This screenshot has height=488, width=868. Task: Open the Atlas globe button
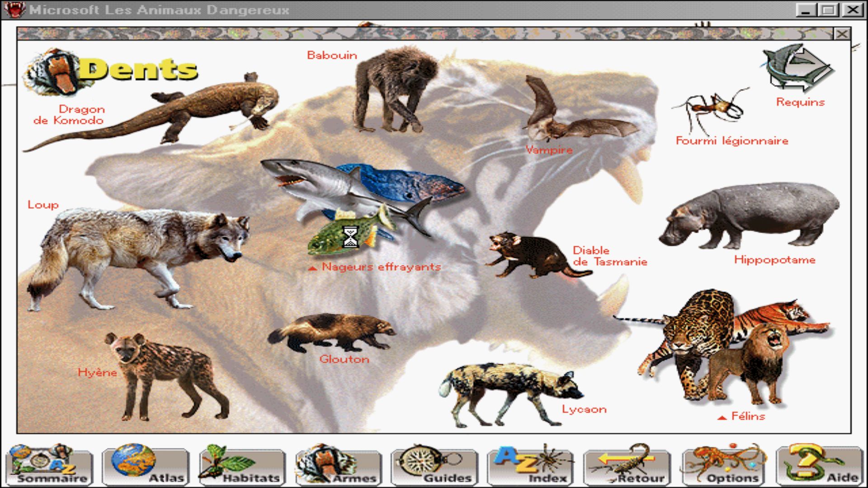[x=145, y=465]
